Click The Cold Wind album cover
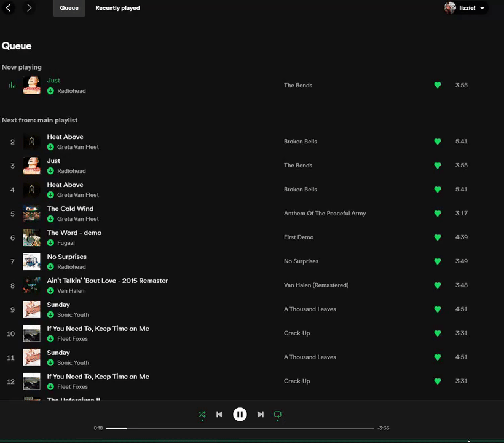Viewport: 504px width, 443px height. tap(31, 214)
